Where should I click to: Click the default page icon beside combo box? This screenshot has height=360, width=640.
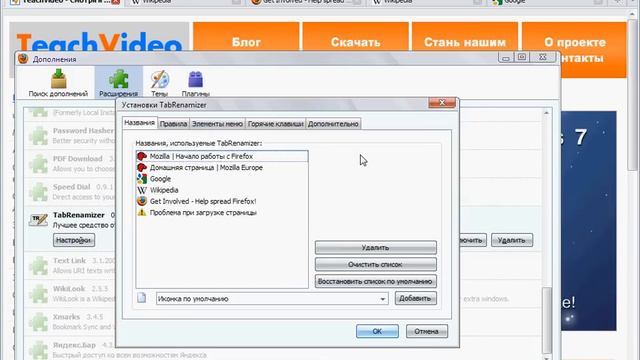click(x=142, y=298)
